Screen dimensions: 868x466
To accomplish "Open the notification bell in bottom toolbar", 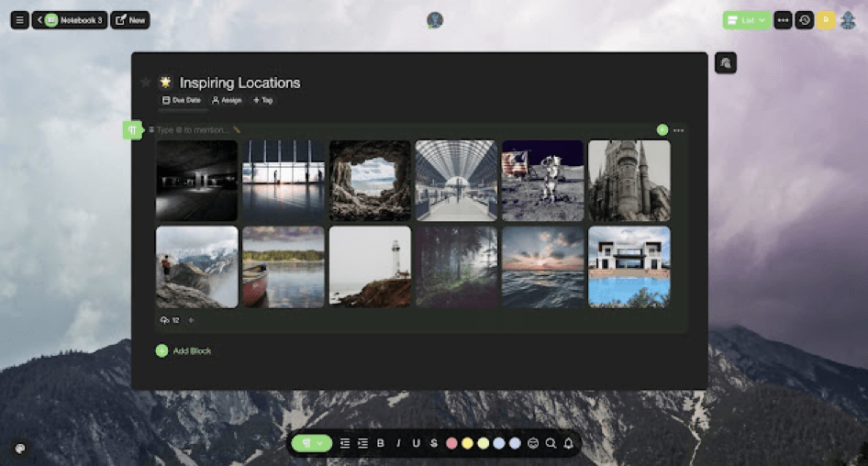I will 568,443.
